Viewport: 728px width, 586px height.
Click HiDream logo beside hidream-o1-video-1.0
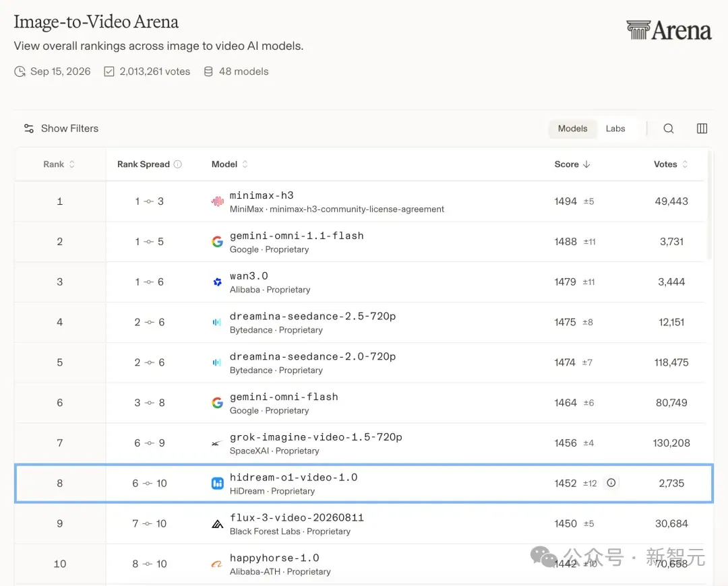217,484
